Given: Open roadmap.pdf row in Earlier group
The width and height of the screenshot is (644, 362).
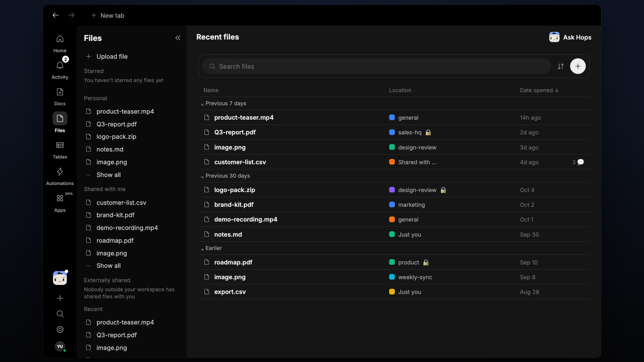Looking at the screenshot, I should tap(393, 262).
